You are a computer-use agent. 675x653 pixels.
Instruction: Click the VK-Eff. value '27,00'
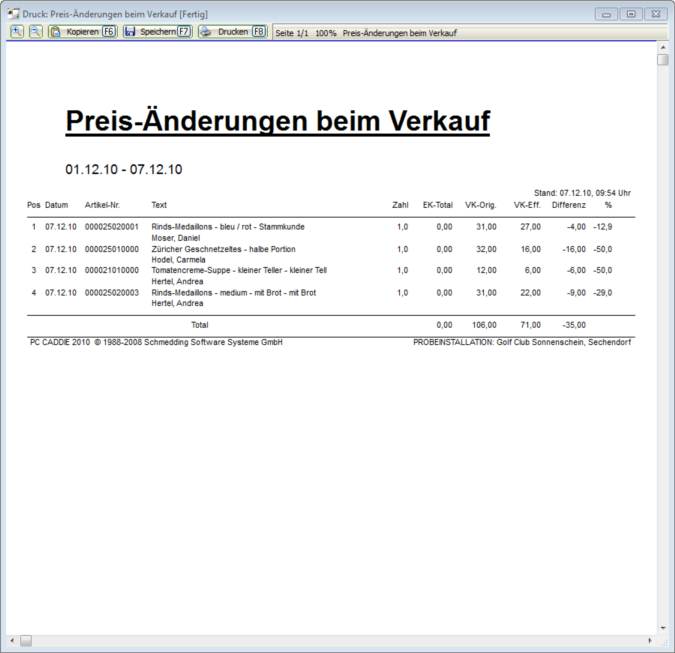pyautogui.click(x=530, y=227)
